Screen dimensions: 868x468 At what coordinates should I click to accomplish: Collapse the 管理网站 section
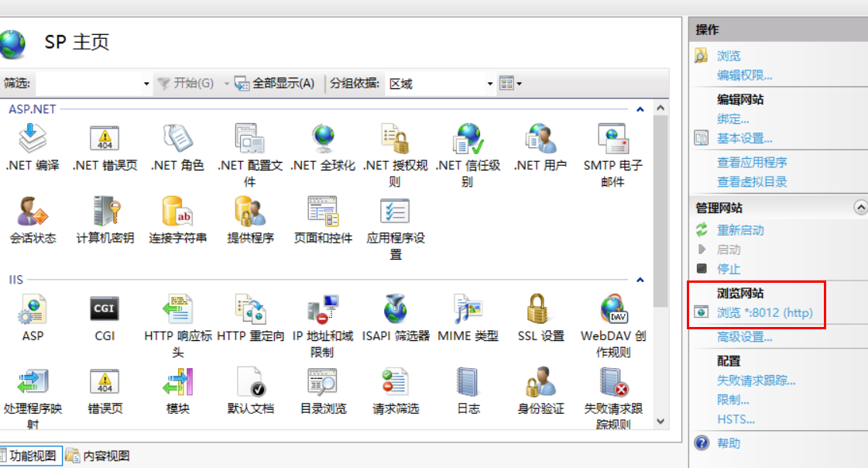click(860, 208)
